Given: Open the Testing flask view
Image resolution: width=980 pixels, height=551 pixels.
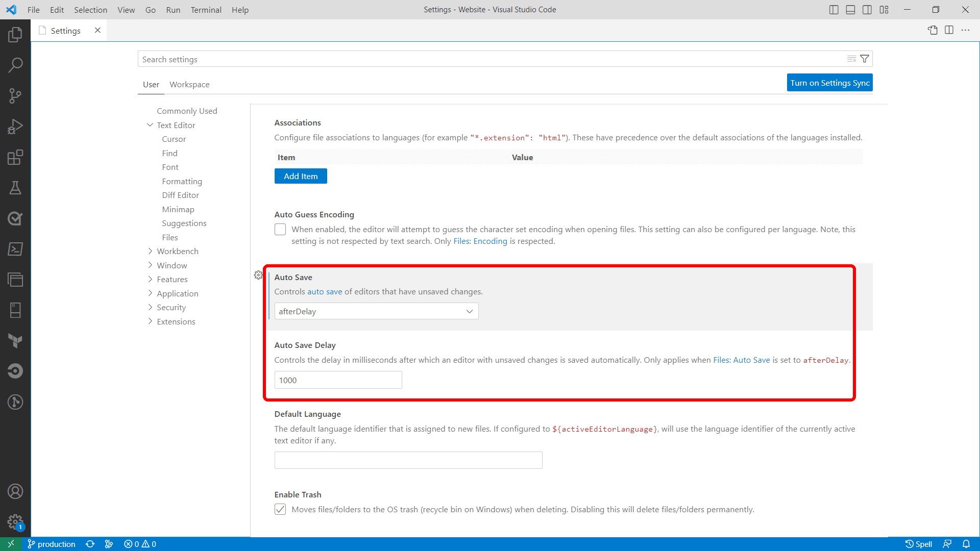Looking at the screenshot, I should (15, 188).
